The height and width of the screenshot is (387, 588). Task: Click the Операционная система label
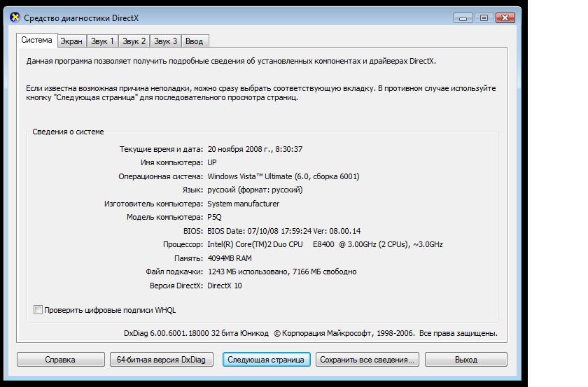pyautogui.click(x=161, y=176)
